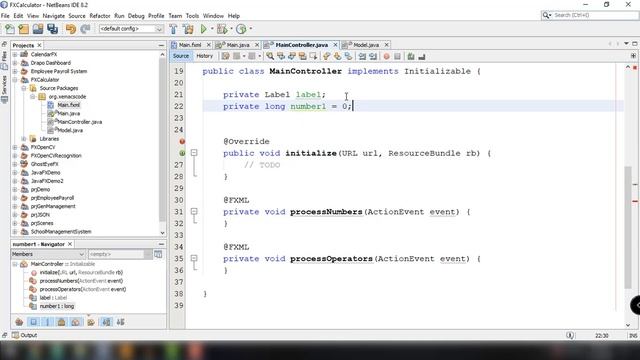The height and width of the screenshot is (360, 640).
Task: Click the Uncomment icon in editor toolbar
Action: tap(422, 56)
